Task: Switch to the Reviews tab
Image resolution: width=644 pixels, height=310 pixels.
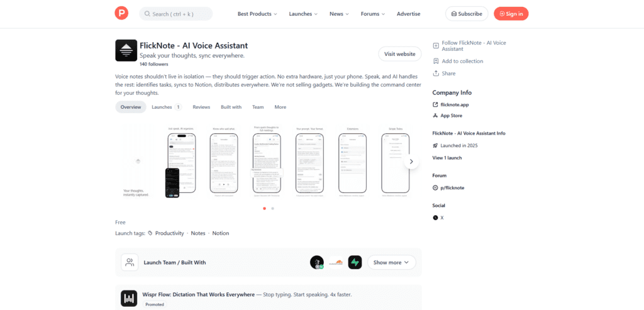Action: point(201,107)
